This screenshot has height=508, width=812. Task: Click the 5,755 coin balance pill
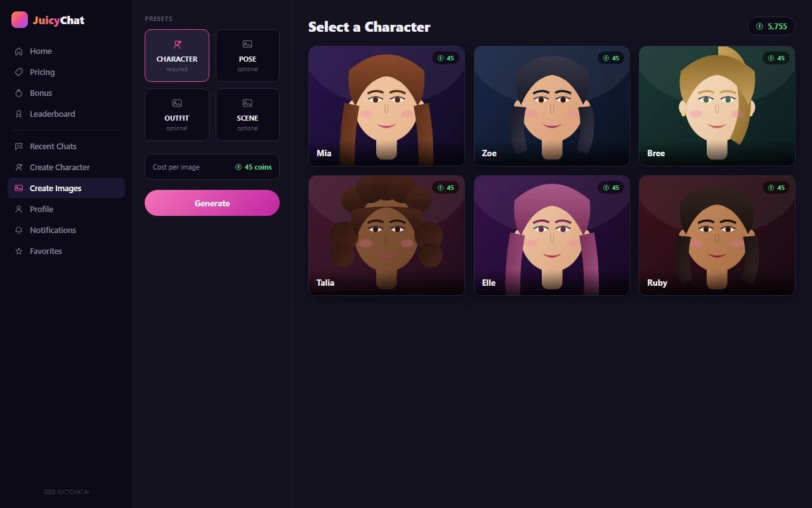(771, 27)
